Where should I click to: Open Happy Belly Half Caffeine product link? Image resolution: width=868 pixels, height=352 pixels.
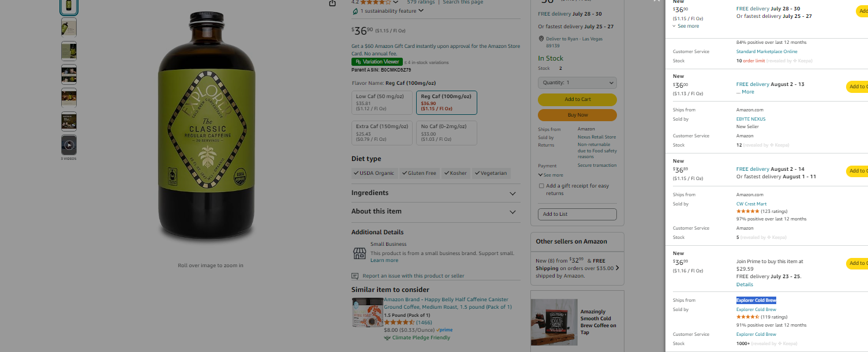pos(447,303)
